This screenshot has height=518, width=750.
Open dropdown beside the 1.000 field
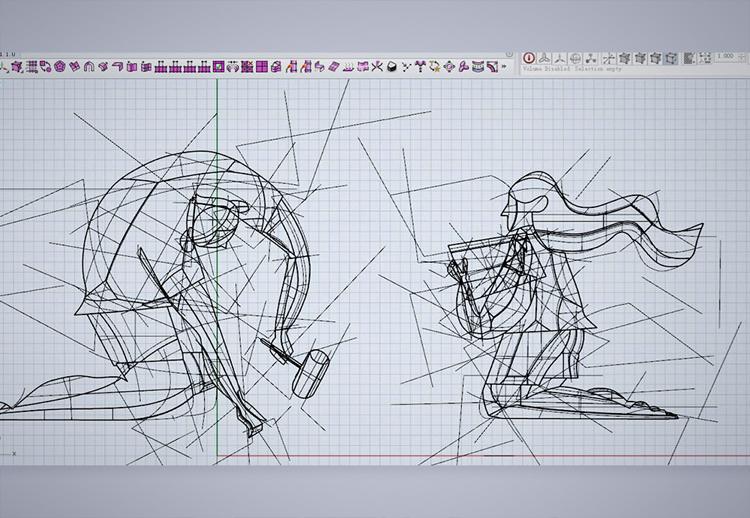[743, 58]
